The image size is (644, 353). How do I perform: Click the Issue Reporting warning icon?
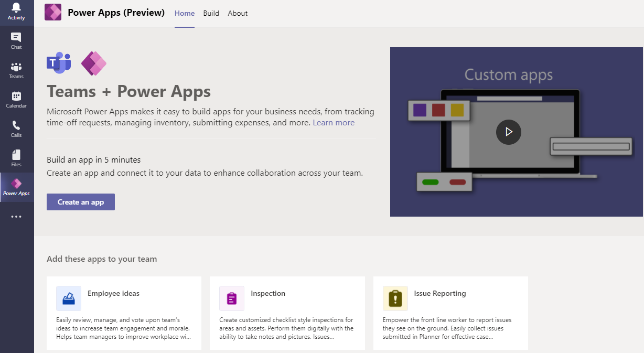tap(395, 298)
